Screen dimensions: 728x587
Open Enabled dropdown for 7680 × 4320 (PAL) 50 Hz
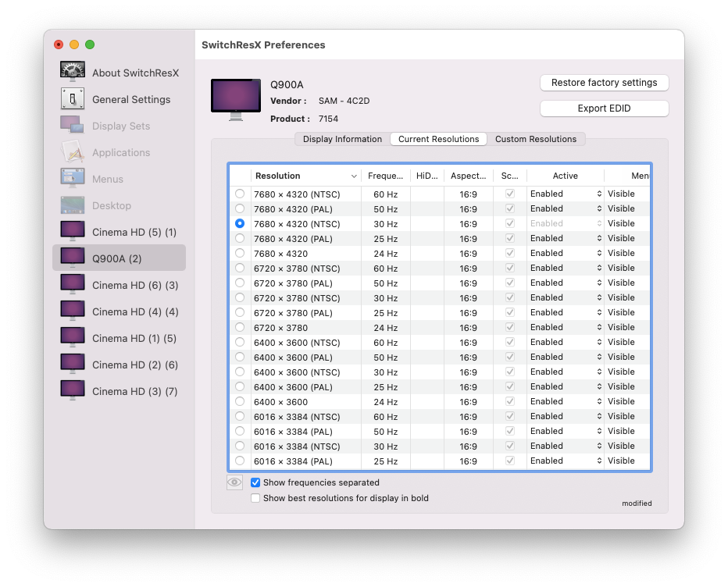click(x=566, y=208)
